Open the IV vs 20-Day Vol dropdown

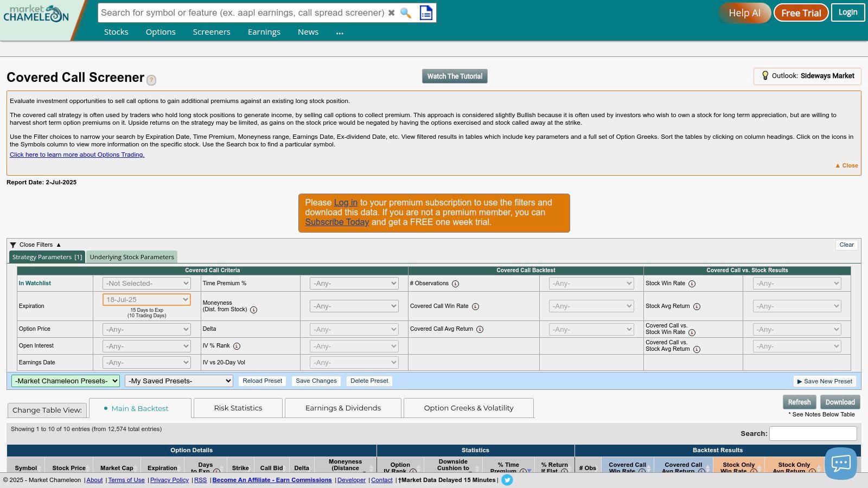click(x=354, y=362)
